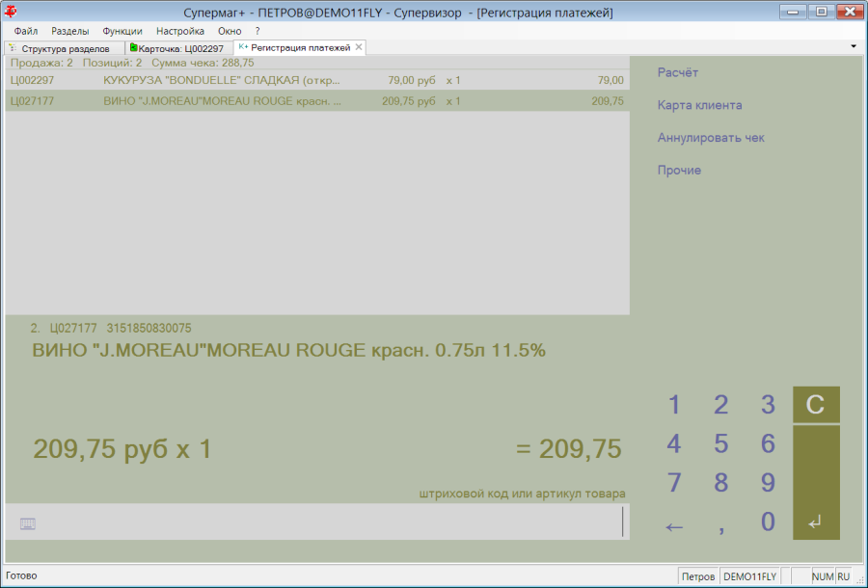Tap digit 4 on the keypad
The image size is (868, 588).
[x=674, y=443]
